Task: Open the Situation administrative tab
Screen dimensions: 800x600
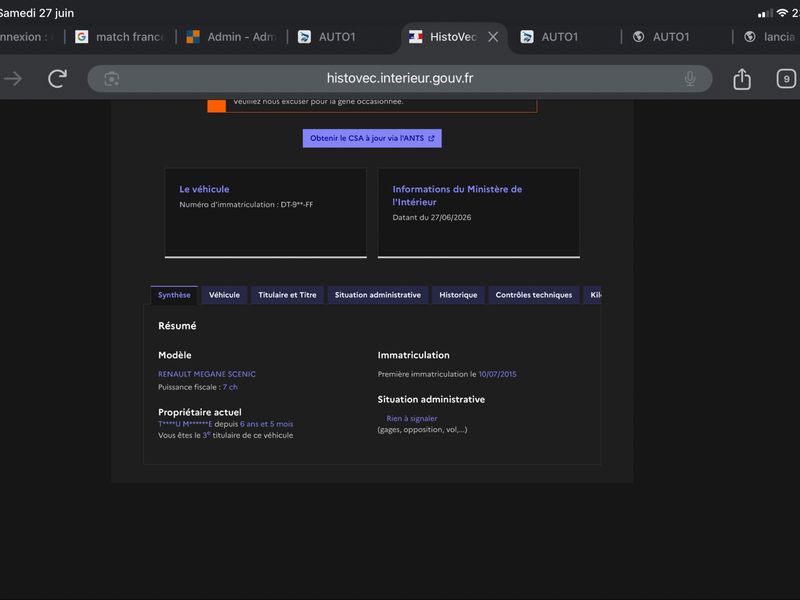Action: [378, 295]
